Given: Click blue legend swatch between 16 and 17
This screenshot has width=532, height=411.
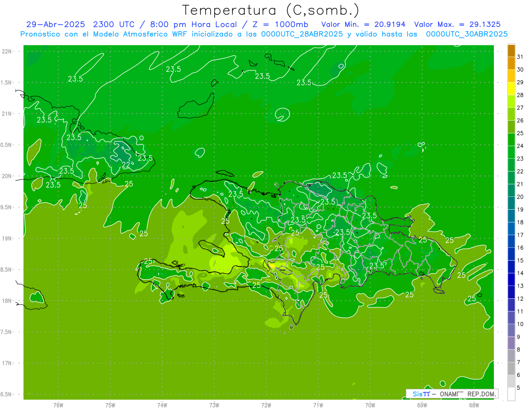Looking at the screenshot, I should pos(511,241).
